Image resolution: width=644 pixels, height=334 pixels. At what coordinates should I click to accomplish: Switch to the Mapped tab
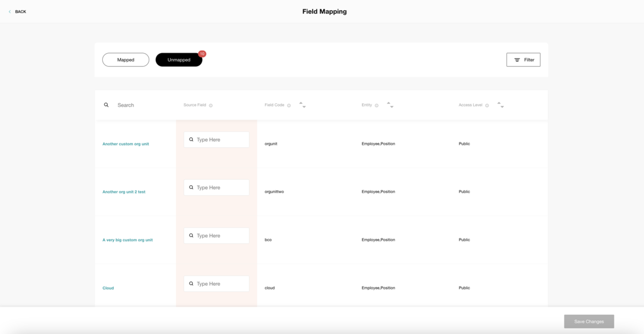pos(126,60)
